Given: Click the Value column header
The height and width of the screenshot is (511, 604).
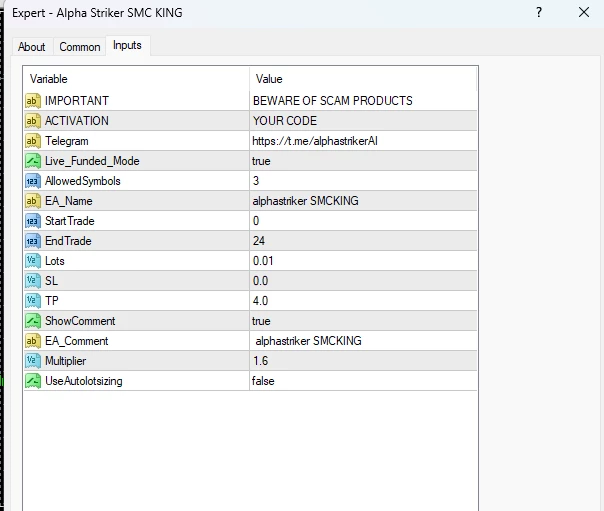Looking at the screenshot, I should 362,79.
